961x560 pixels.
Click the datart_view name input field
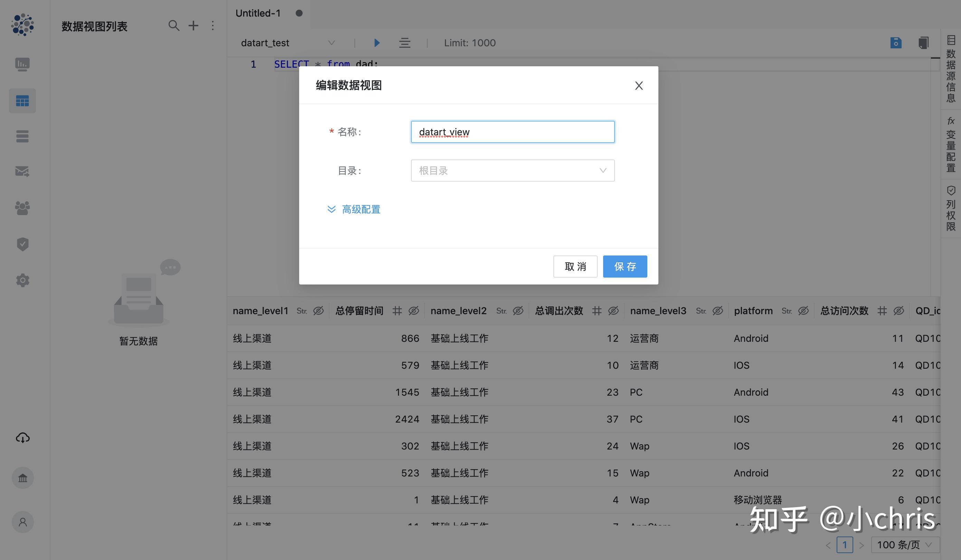[x=512, y=132]
